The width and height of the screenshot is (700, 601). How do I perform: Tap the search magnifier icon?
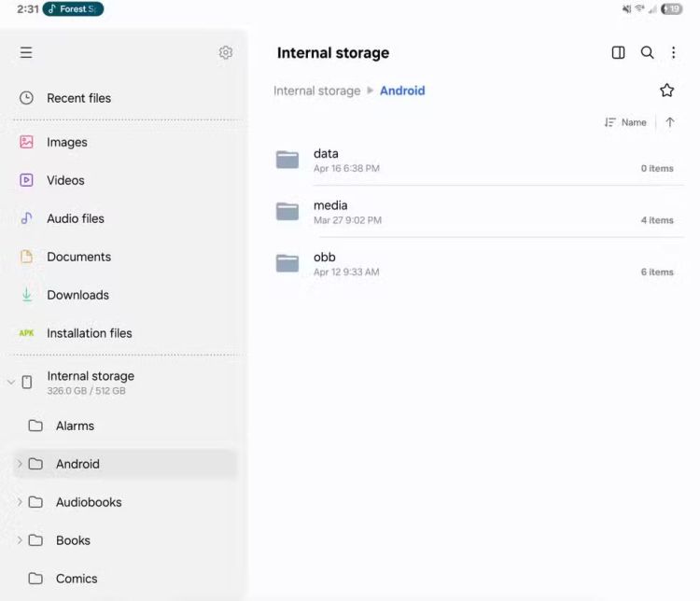coord(647,53)
